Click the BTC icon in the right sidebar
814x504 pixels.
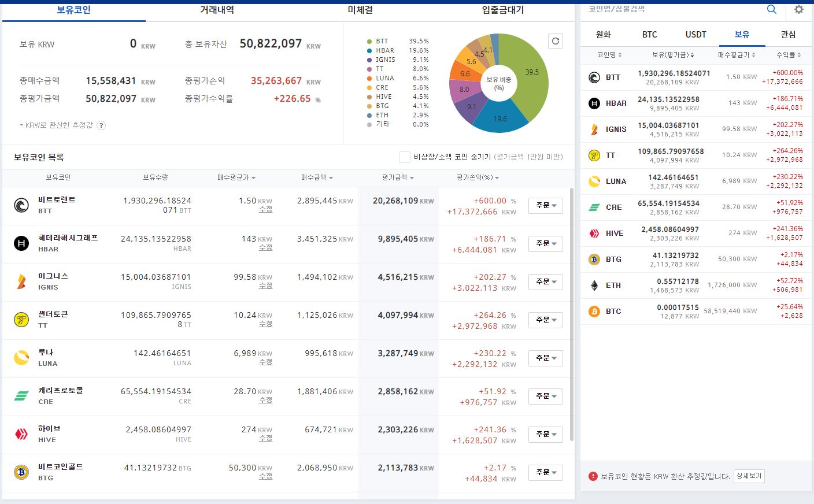click(x=594, y=312)
